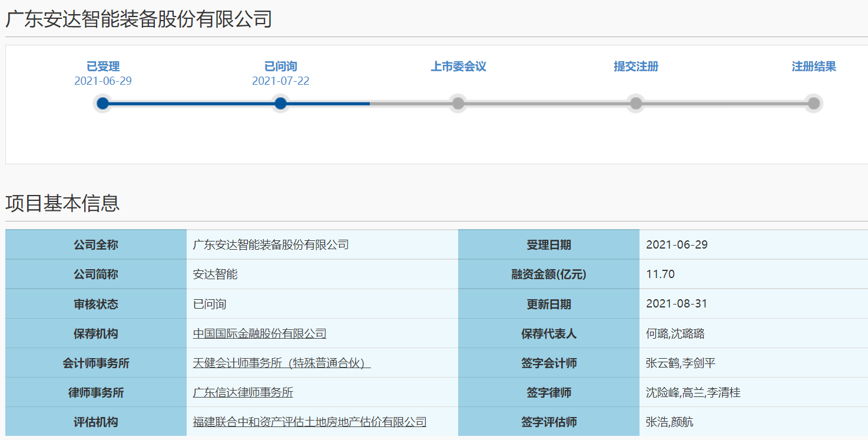Click the 已问询 stage marker dot

click(280, 103)
